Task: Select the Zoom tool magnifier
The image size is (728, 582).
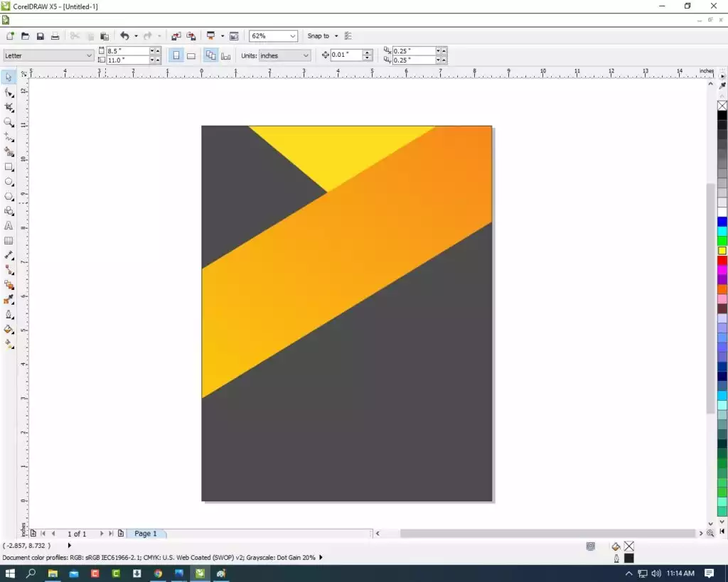Action: 9,122
